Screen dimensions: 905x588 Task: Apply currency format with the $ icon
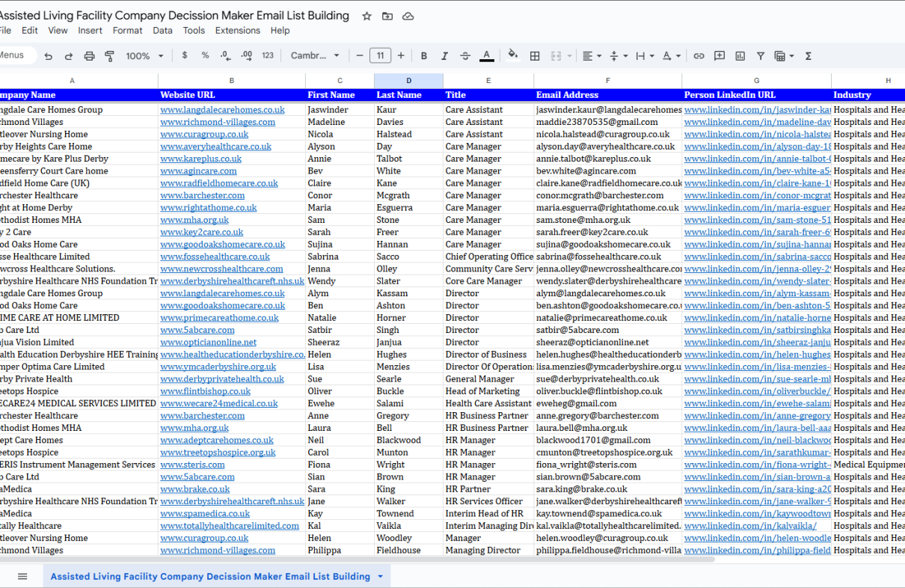(x=185, y=55)
